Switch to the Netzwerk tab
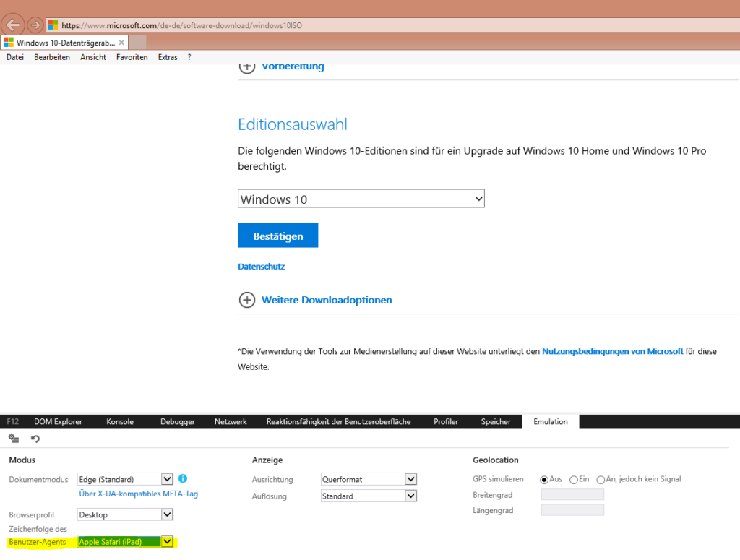The height and width of the screenshot is (560, 740). (x=231, y=422)
